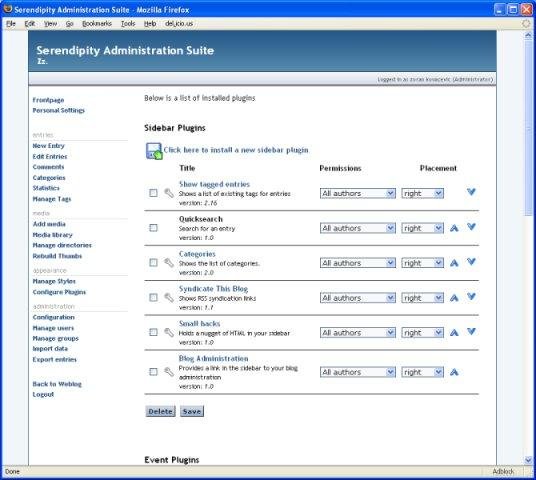536x480 pixels.
Task: Click the Save button
Action: [192, 411]
